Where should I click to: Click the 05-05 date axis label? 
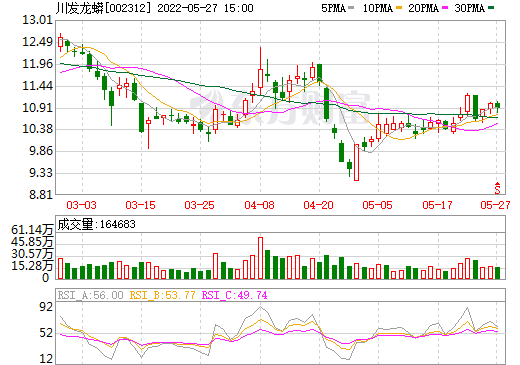click(377, 205)
